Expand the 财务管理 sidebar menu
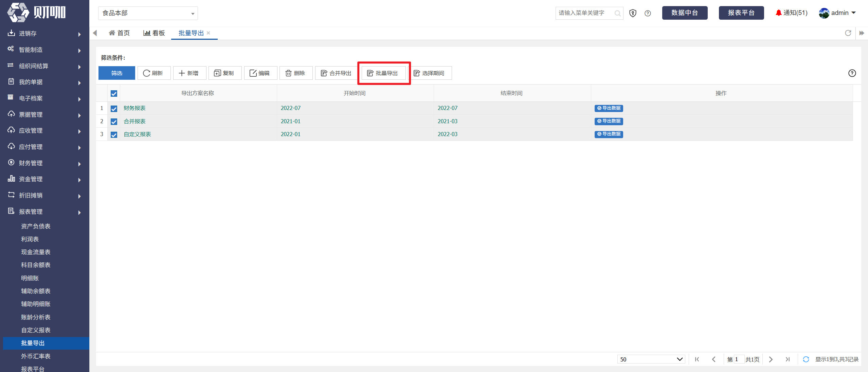 [x=44, y=163]
